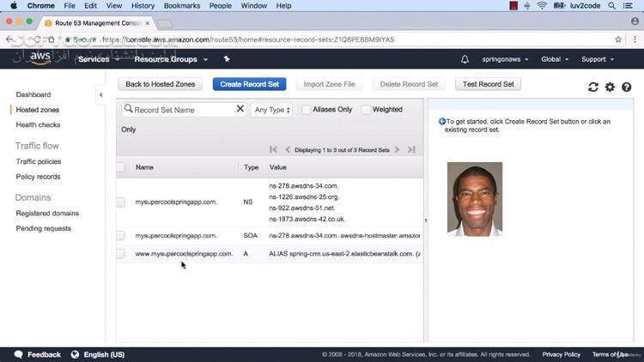Click Back to Hosted Zones button
644x362 pixels.
point(162,84)
